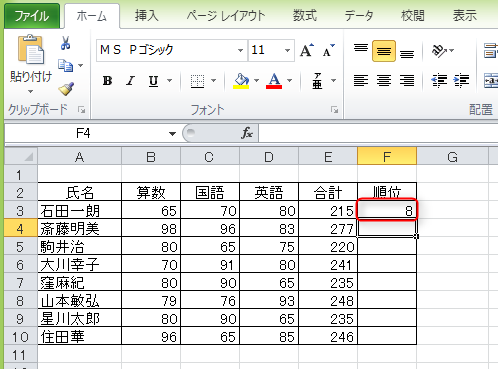Screen dimensions: 498x369
Task: Click the Copy icon
Action: point(65,65)
